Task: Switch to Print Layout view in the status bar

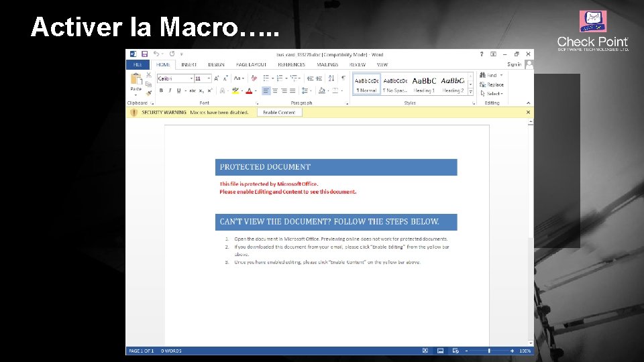Action: point(440,351)
